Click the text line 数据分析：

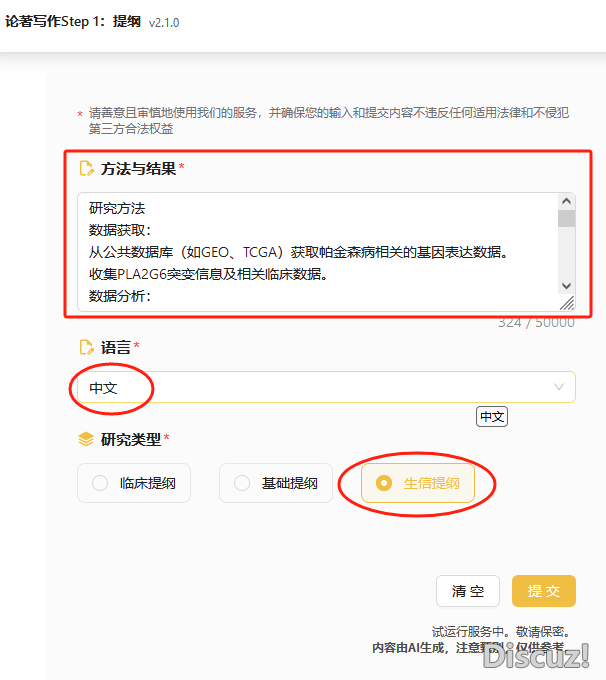click(x=120, y=296)
